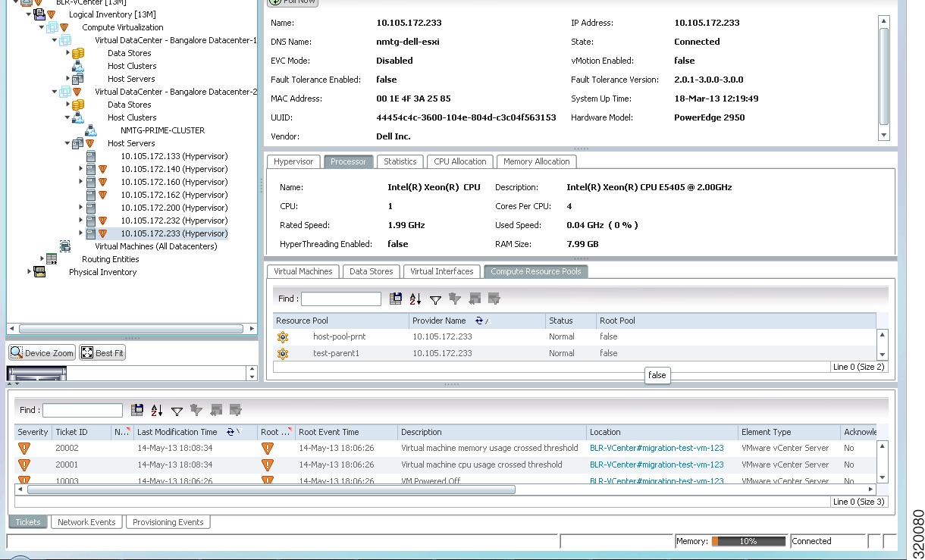Collapse the Compute Virtualization node
Viewport: 925px width, 560px height.
[42, 27]
